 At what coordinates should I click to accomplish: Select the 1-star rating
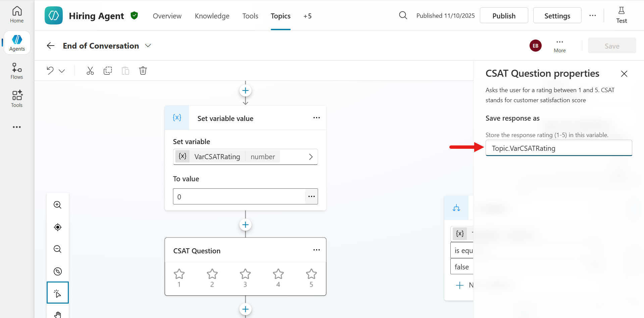(x=179, y=278)
